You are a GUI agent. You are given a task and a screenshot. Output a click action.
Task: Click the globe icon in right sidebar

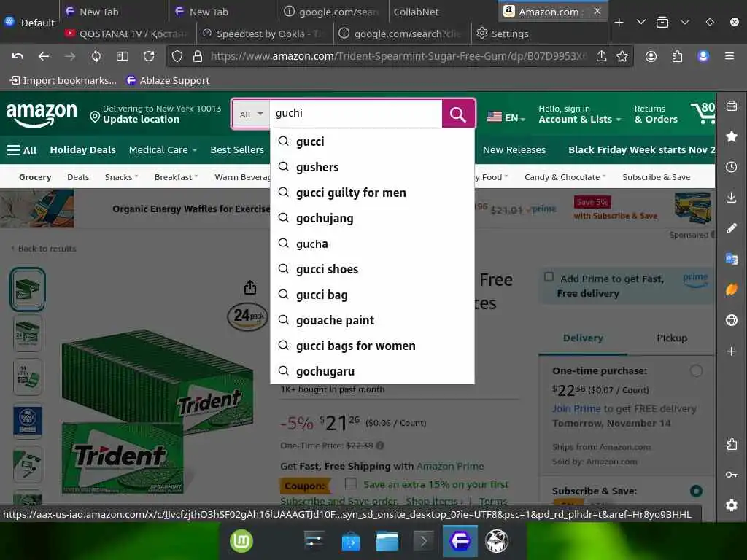732,320
